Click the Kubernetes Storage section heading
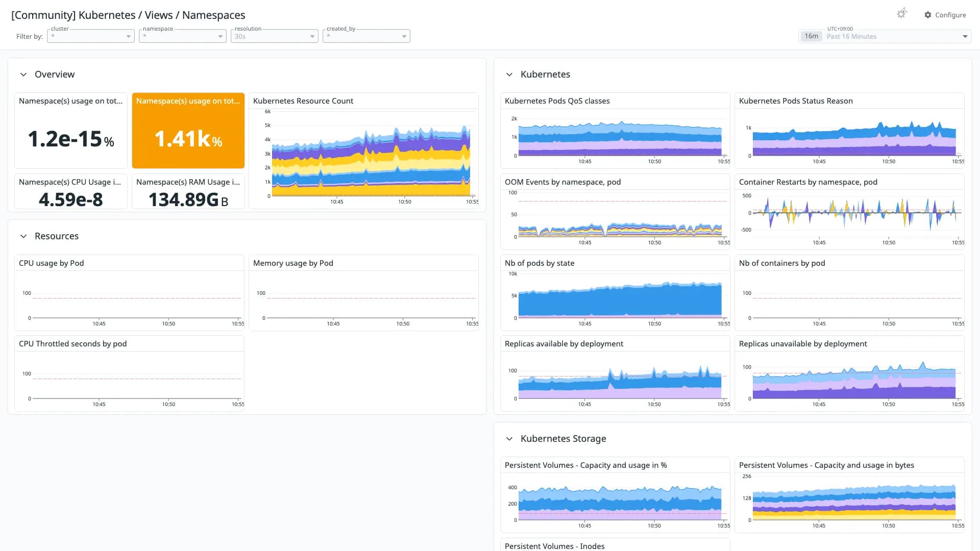 coord(563,439)
